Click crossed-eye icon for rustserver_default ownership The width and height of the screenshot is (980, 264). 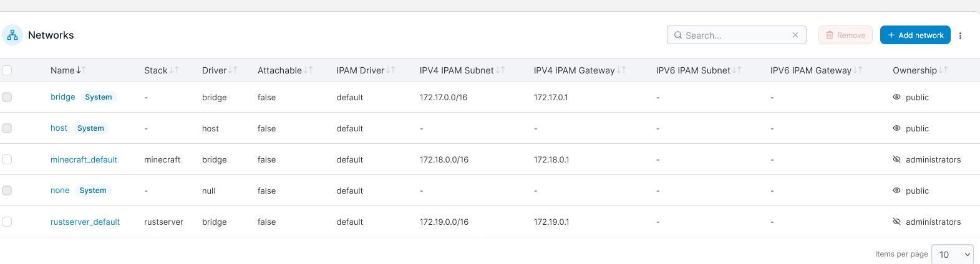(896, 222)
